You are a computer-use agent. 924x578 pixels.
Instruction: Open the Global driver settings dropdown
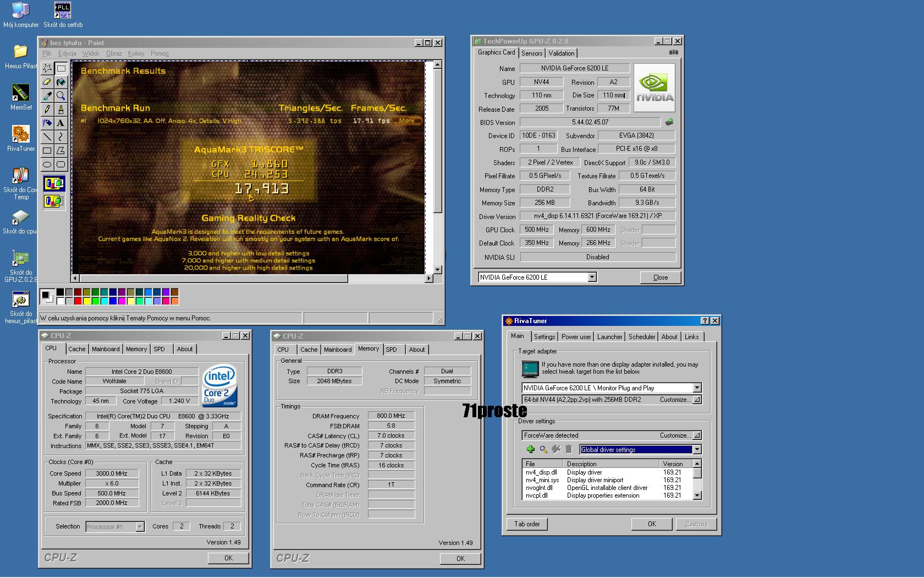pyautogui.click(x=697, y=450)
